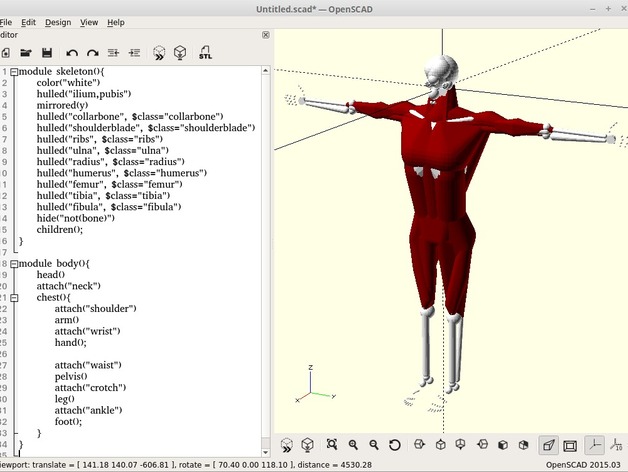Click the Redo arrow icon
Viewport: 628px width, 472px height.
pos(93,53)
